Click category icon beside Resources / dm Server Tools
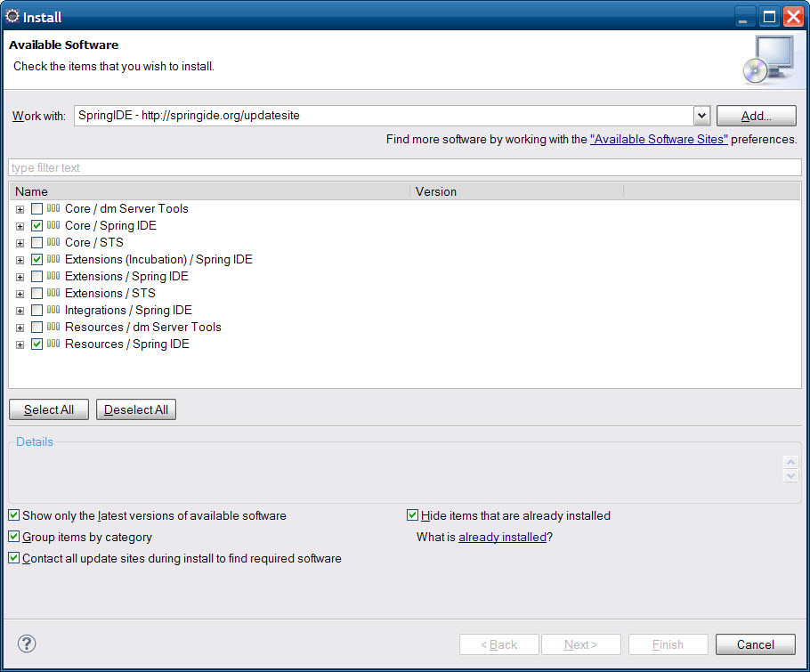The height and width of the screenshot is (672, 810). pos(53,327)
